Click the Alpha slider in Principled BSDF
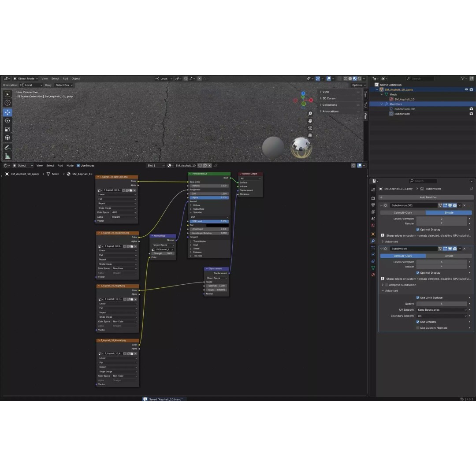476x476 pixels. 209,197
